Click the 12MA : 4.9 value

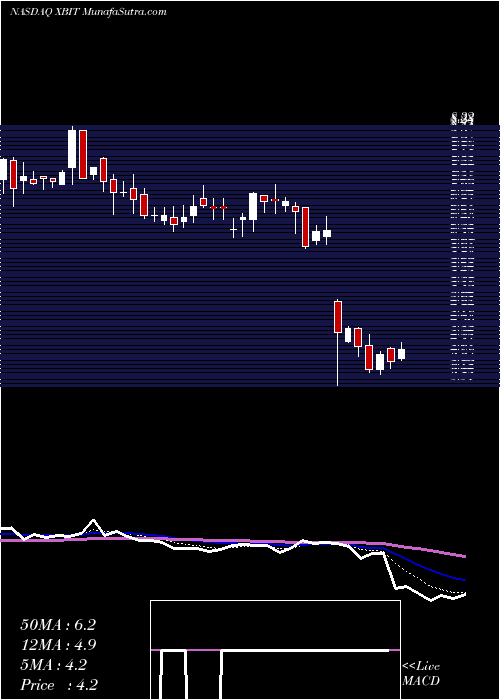pos(58,645)
